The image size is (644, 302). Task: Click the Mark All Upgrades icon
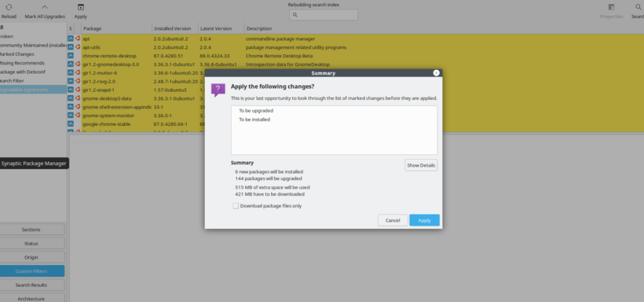pos(43,7)
